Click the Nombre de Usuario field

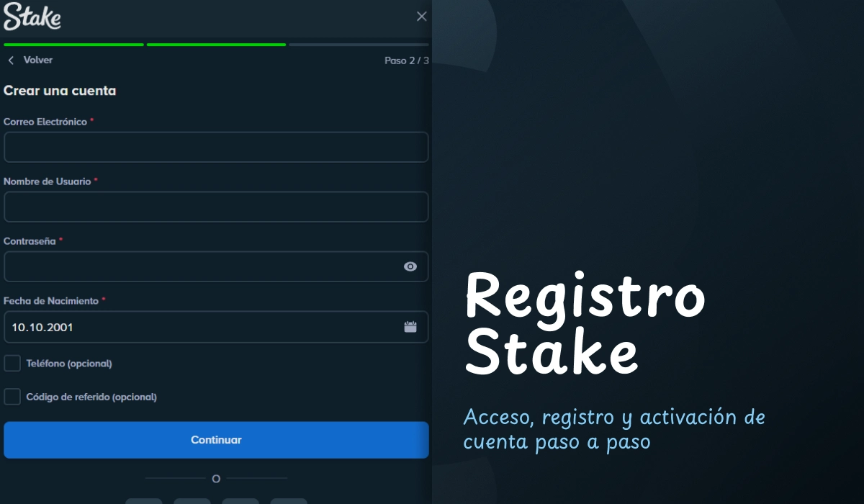coord(216,207)
